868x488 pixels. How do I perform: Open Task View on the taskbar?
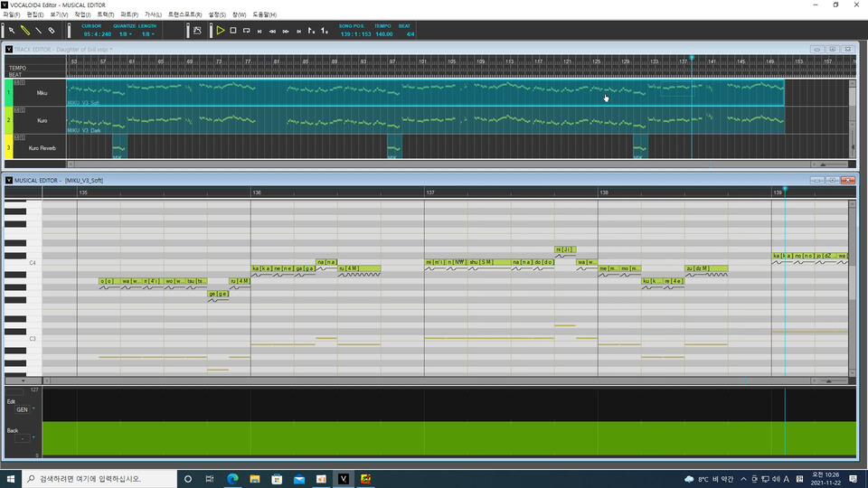pyautogui.click(x=209, y=479)
